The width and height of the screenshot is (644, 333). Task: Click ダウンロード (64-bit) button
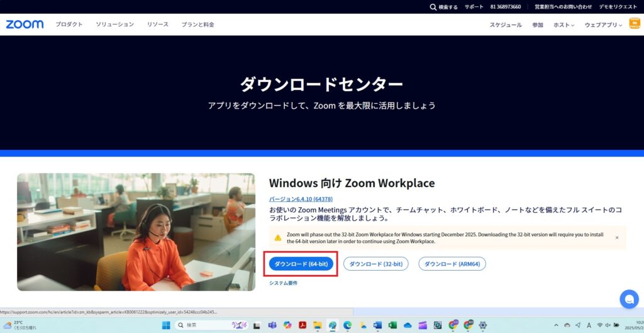301,264
